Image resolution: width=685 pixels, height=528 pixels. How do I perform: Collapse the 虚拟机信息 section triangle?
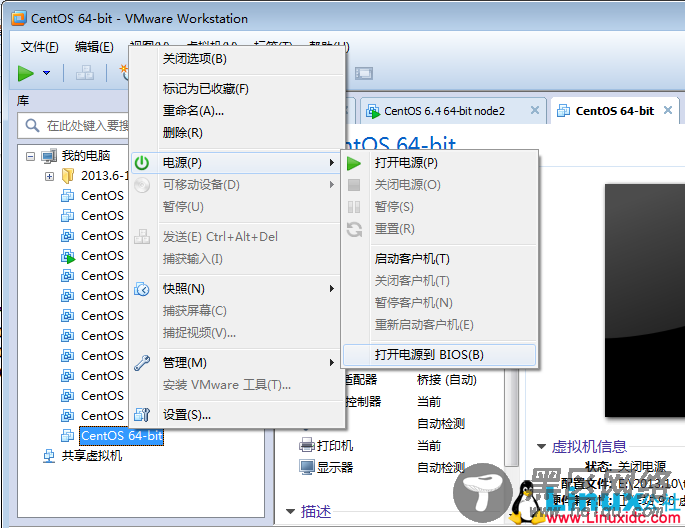pyautogui.click(x=541, y=446)
